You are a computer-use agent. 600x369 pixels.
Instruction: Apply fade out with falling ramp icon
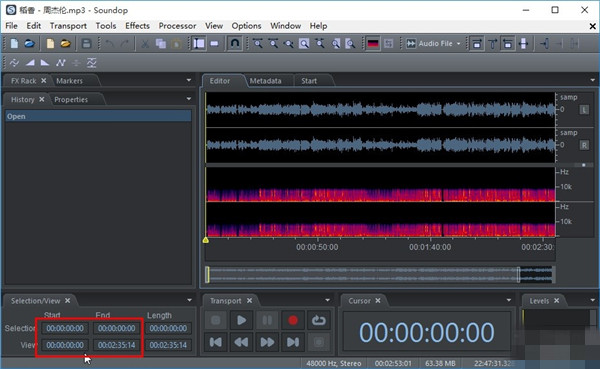point(45,62)
